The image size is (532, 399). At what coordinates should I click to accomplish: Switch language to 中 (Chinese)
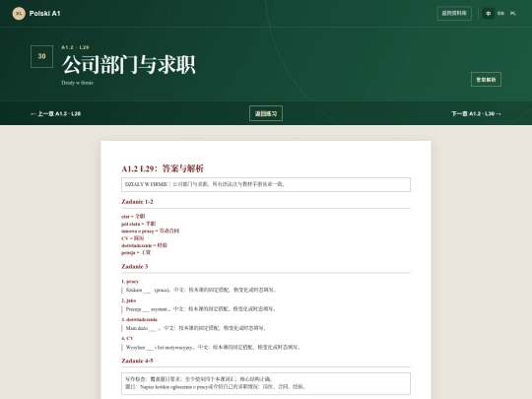pyautogui.click(x=489, y=14)
